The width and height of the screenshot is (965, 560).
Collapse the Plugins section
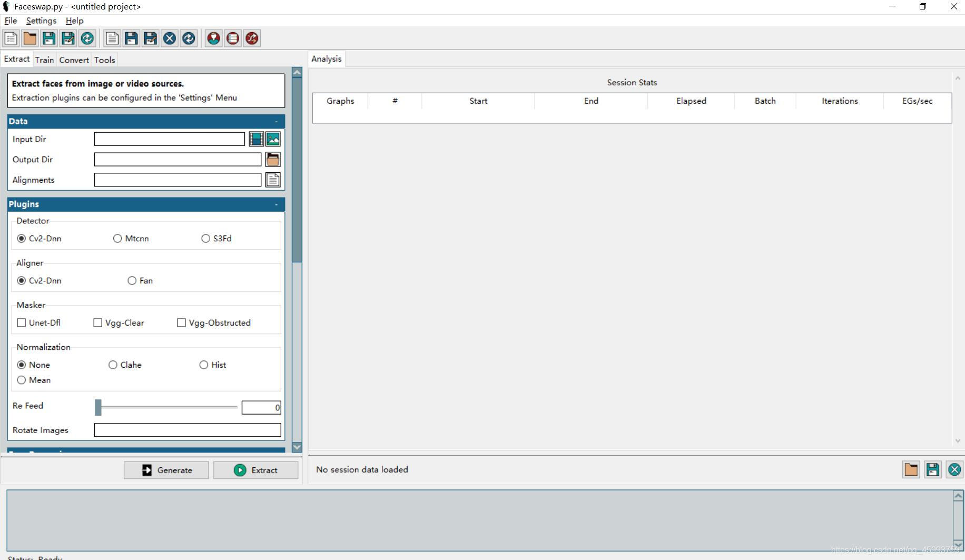276,204
